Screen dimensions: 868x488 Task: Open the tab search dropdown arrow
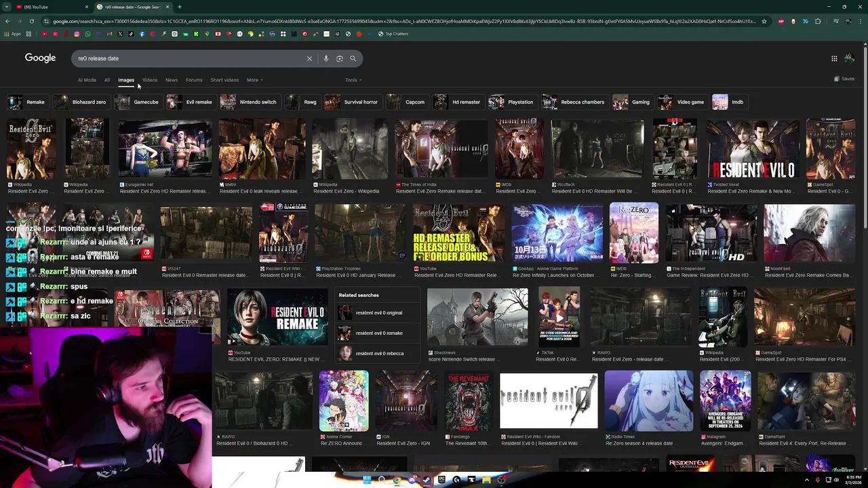click(x=7, y=7)
